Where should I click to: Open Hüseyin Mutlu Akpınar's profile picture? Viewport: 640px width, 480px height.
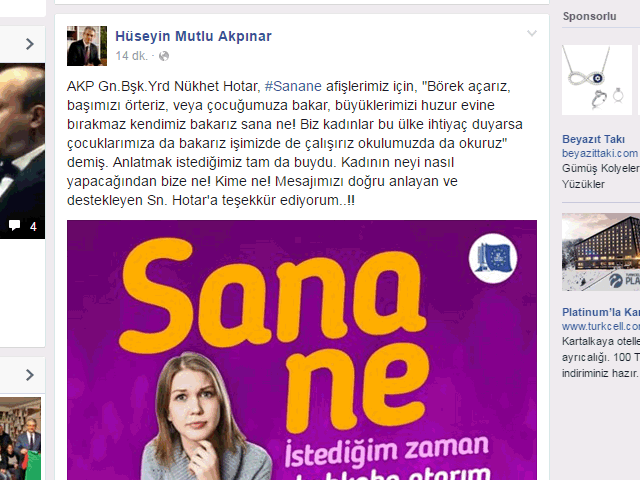tap(87, 46)
